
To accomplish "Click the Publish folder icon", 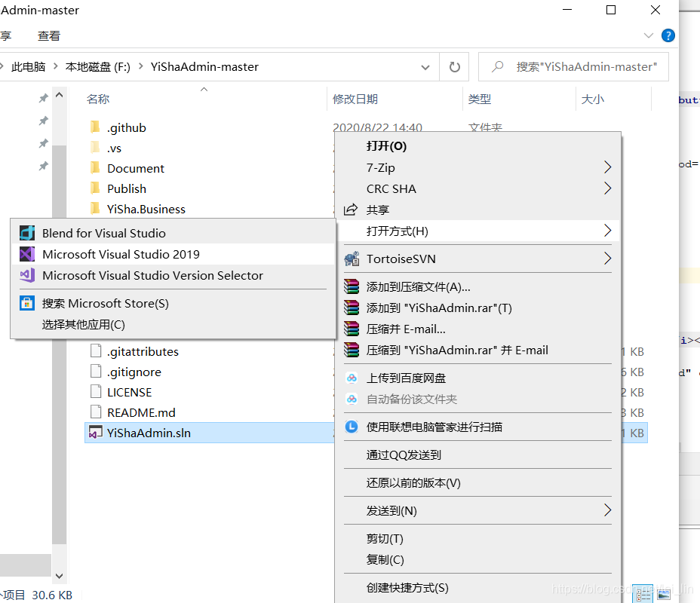I will (x=94, y=188).
